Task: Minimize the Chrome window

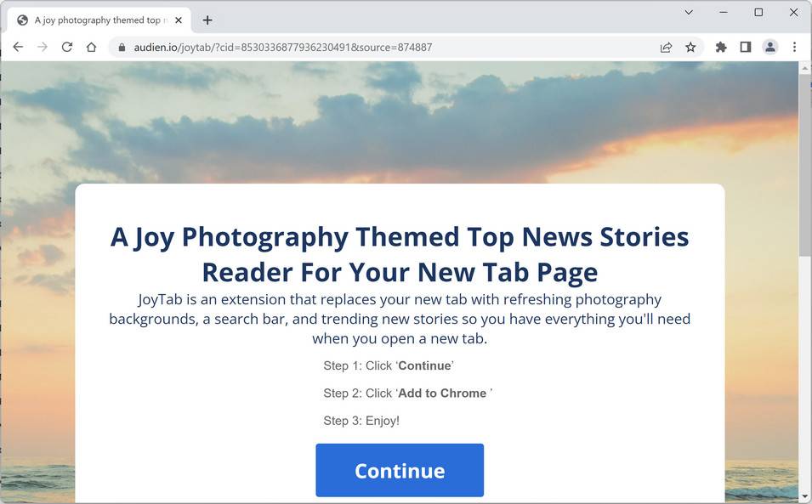Action: pyautogui.click(x=724, y=12)
